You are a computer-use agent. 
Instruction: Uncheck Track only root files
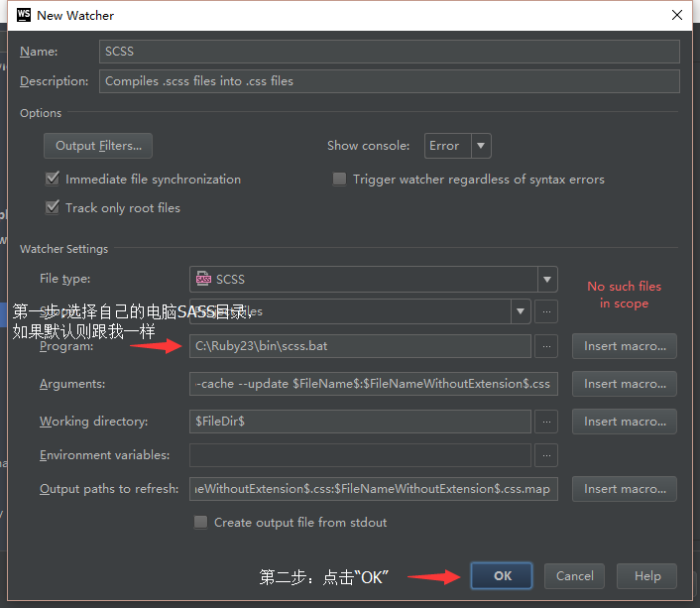[x=53, y=207]
